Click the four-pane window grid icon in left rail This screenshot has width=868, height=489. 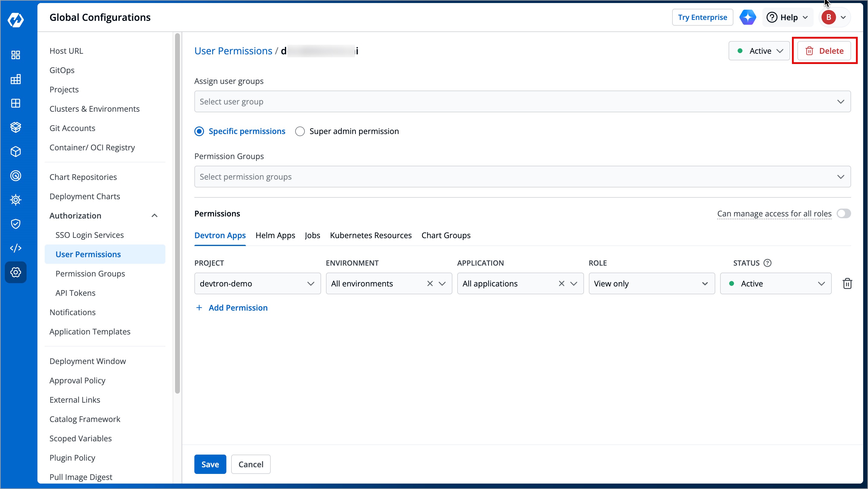(x=15, y=103)
